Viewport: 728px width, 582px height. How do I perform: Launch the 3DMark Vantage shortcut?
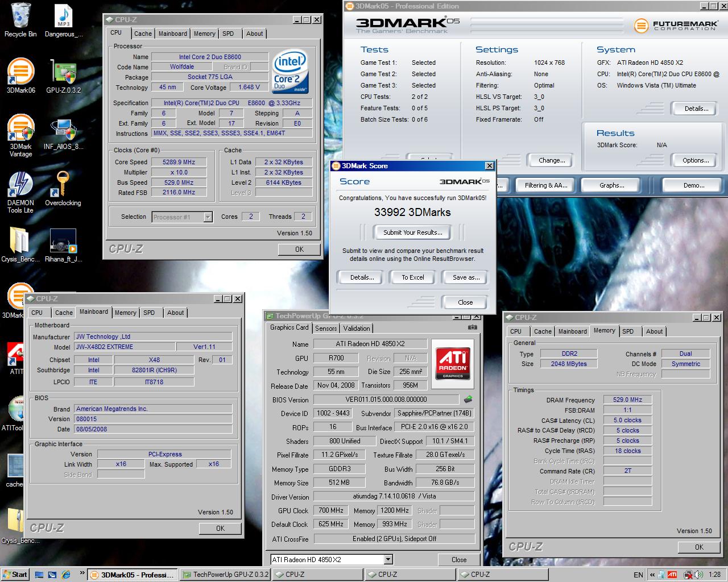(x=20, y=135)
